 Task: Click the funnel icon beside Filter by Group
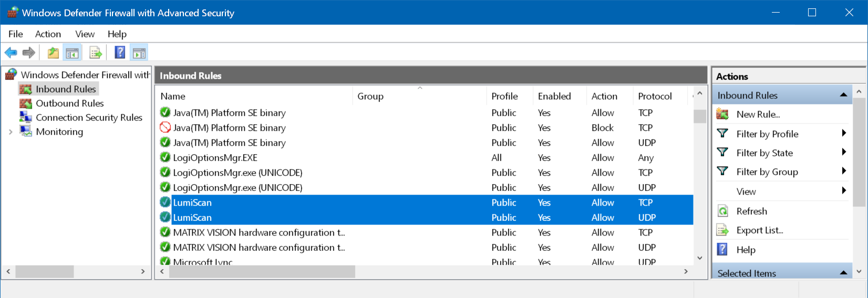[723, 172]
